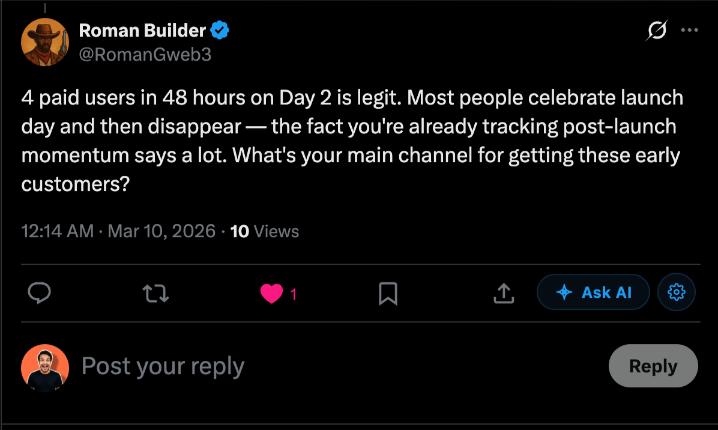Image resolution: width=718 pixels, height=430 pixels.
Task: Open the 12:14 AM Mar 10, 2026 timestamp
Action: (118, 231)
